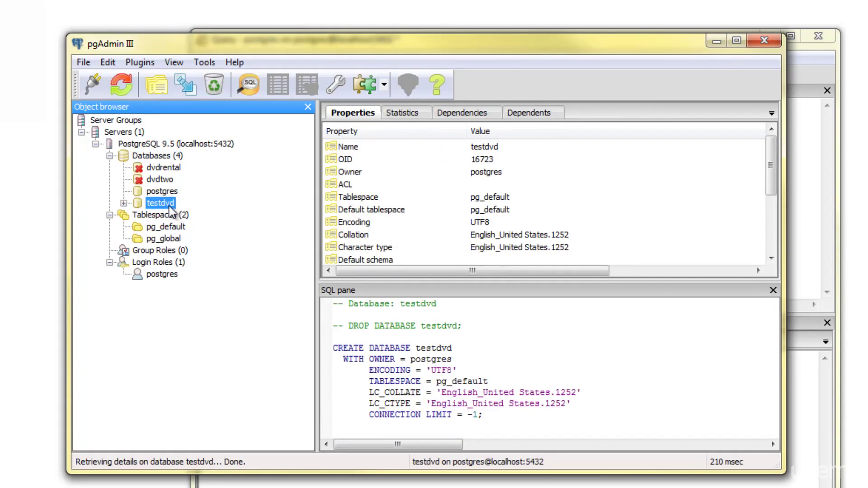The width and height of the screenshot is (868, 488).
Task: Switch to the Dependencies tab
Action: 462,113
